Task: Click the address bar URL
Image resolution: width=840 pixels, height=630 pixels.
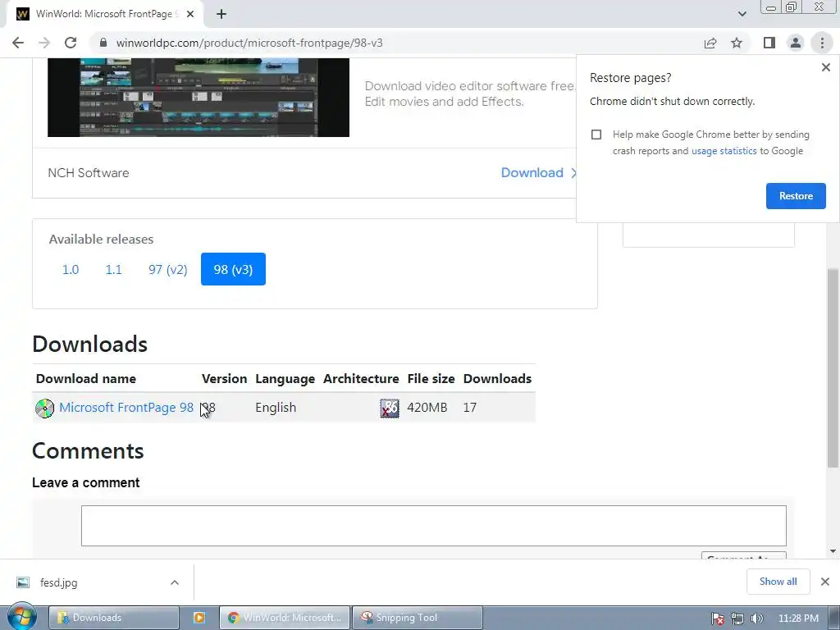Action: (x=249, y=43)
